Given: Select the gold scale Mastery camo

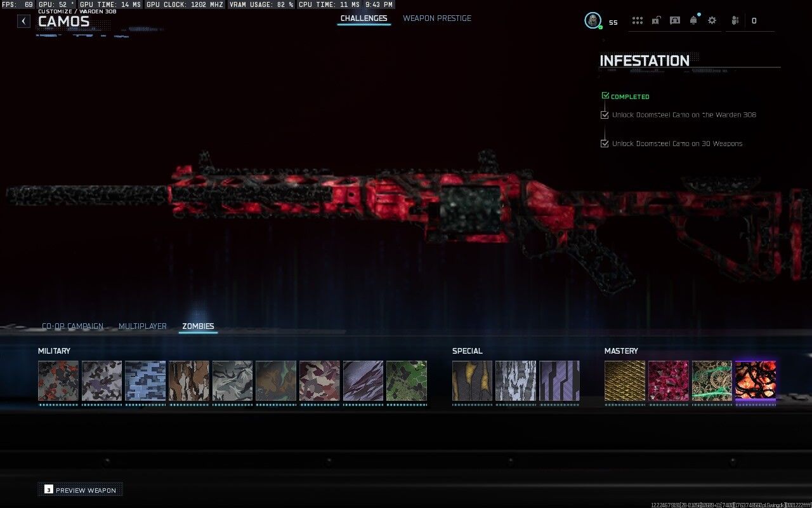Looking at the screenshot, I should (x=625, y=381).
